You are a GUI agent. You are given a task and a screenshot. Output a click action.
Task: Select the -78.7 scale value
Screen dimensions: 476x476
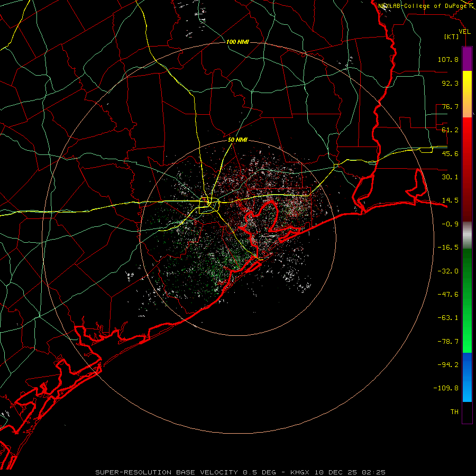click(x=448, y=342)
